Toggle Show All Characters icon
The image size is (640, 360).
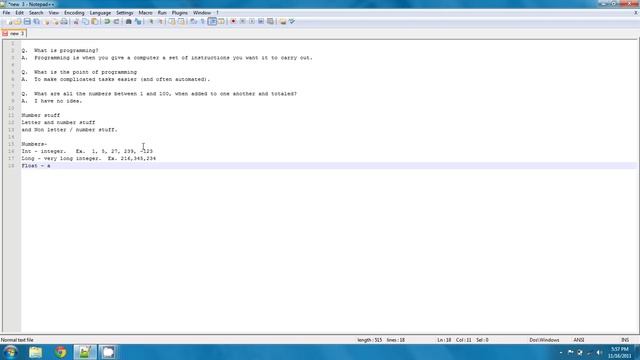click(x=203, y=21)
